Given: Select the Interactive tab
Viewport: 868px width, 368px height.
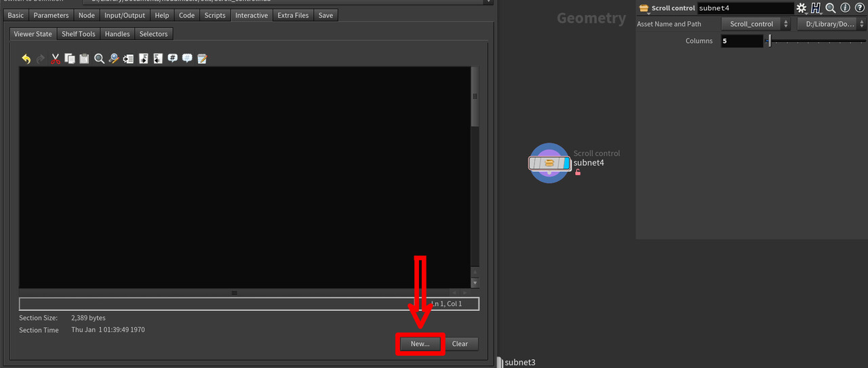Looking at the screenshot, I should pos(252,15).
